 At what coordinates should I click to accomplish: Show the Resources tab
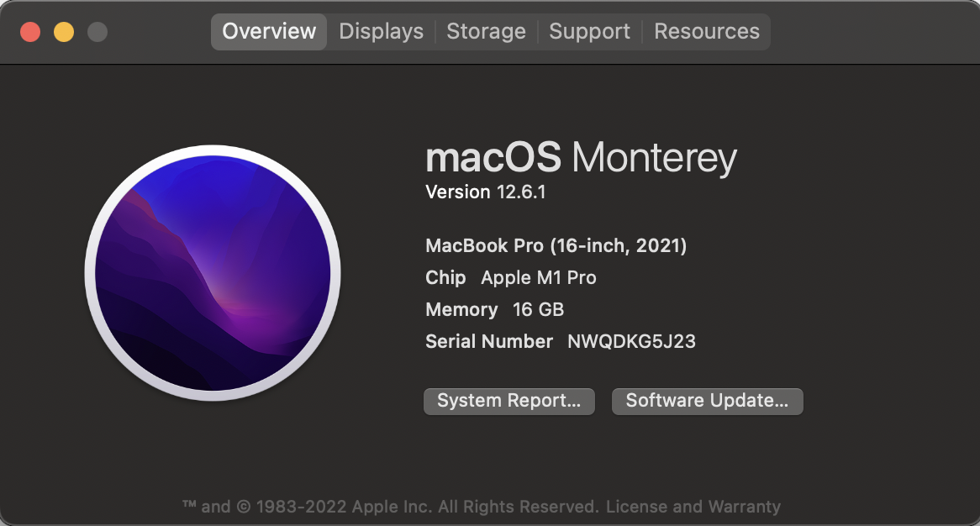tap(706, 32)
